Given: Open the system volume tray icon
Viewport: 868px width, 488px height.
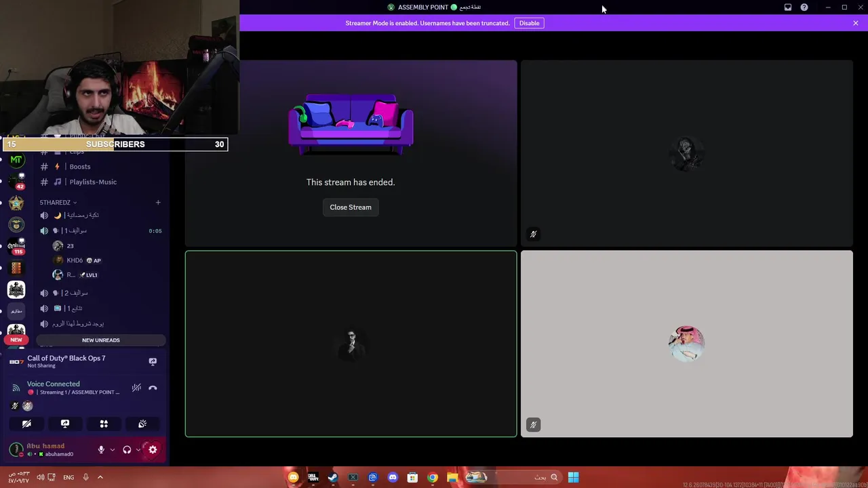Looking at the screenshot, I should pos(41,477).
